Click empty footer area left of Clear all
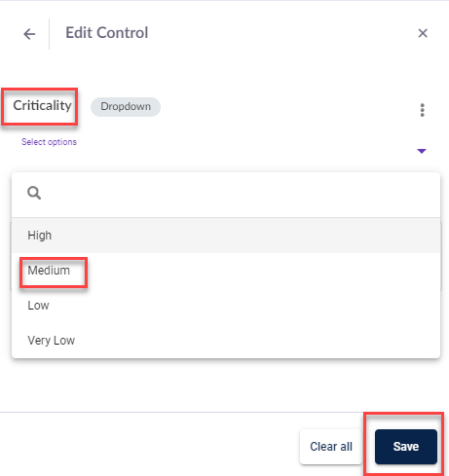 (149, 446)
